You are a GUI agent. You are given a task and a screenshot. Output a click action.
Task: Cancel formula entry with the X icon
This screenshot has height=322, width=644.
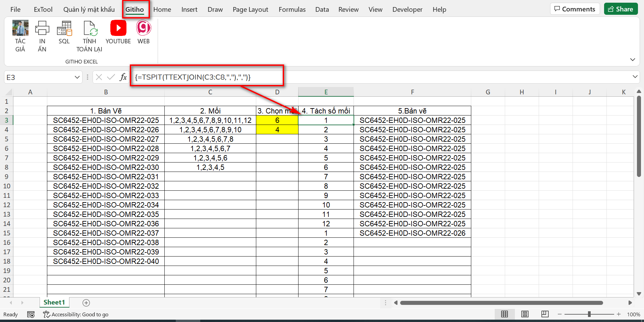tap(99, 77)
